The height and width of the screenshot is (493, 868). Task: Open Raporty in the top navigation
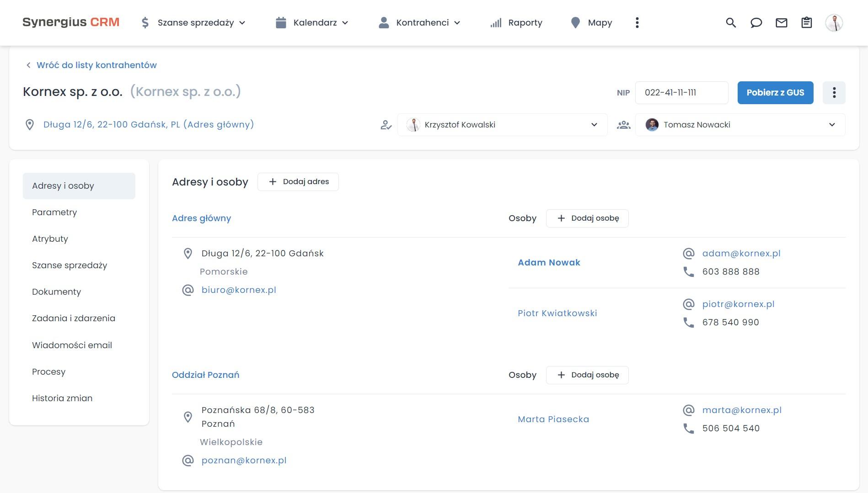[516, 23]
